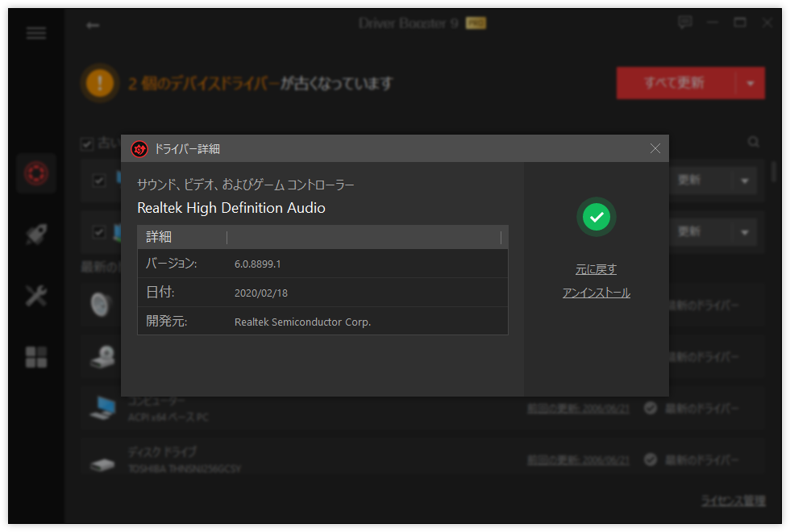Click the search magnifier icon
This screenshot has height=532, width=790.
pos(754,142)
